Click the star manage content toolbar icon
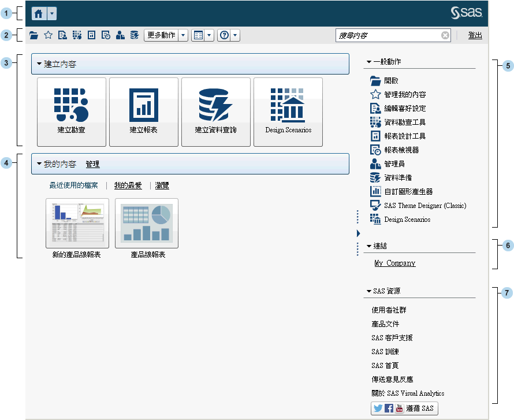The width and height of the screenshot is (514, 420). click(49, 35)
